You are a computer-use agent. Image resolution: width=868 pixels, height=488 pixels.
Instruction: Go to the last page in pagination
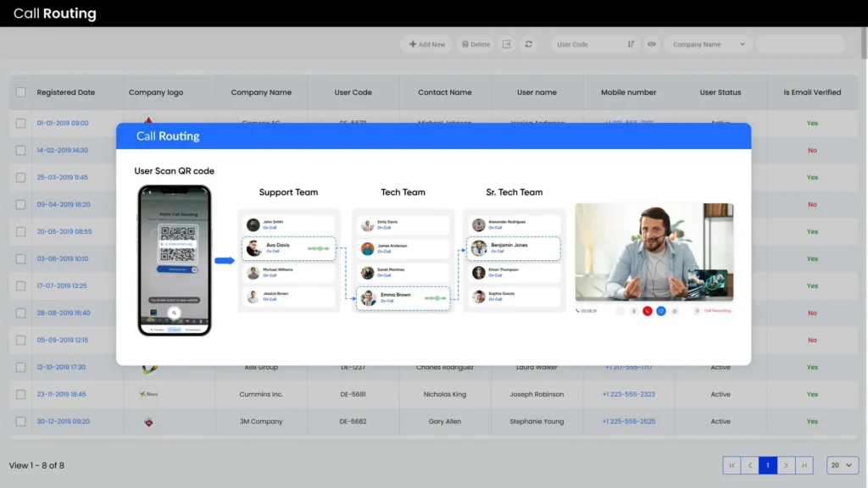point(804,465)
